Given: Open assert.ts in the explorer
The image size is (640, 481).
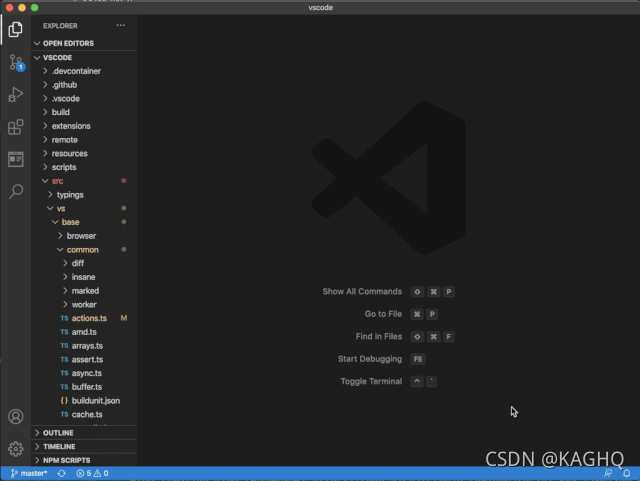Looking at the screenshot, I should coord(84,360).
